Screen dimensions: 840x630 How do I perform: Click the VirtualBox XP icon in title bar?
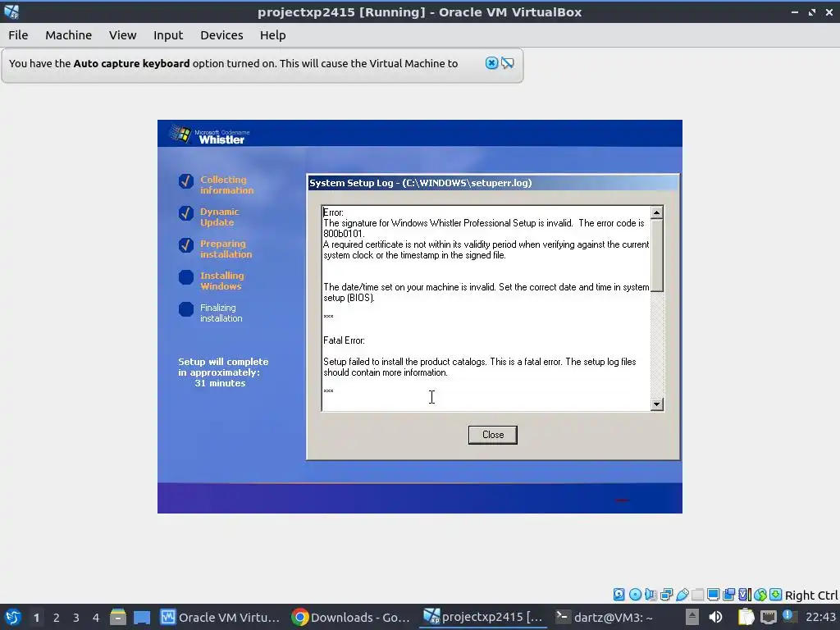11,11
